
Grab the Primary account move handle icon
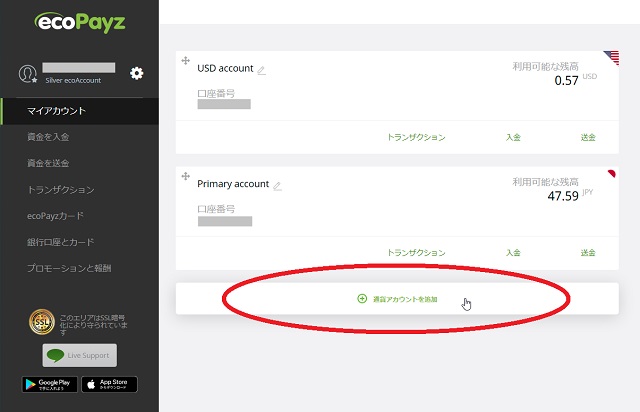(x=185, y=177)
